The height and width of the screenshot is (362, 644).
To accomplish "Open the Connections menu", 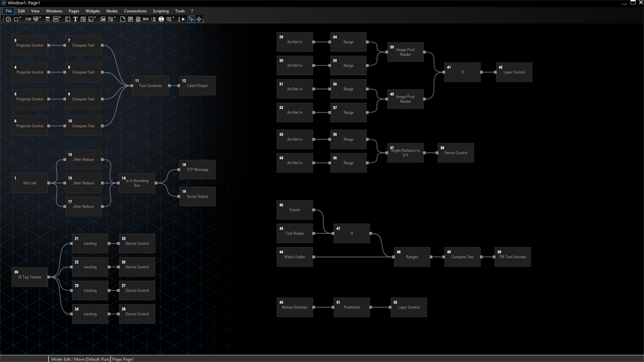I will point(135,11).
